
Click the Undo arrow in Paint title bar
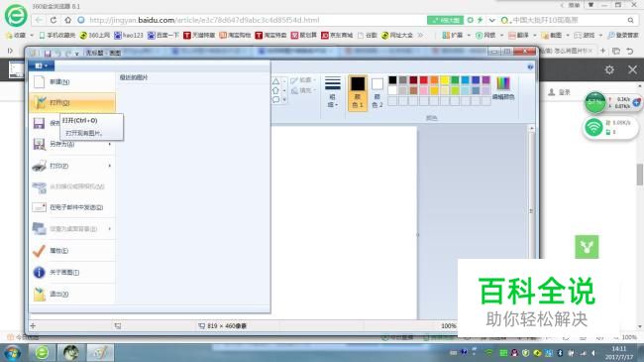pos(57,54)
